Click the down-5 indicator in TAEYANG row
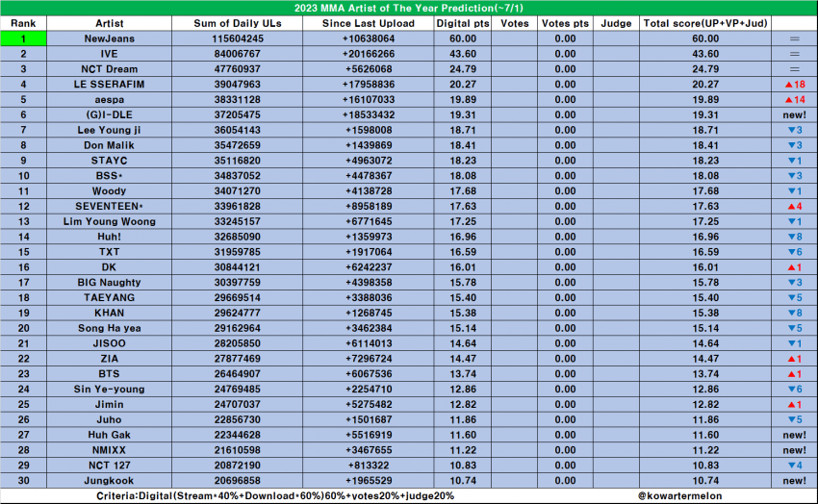The image size is (818, 504). pos(795,297)
